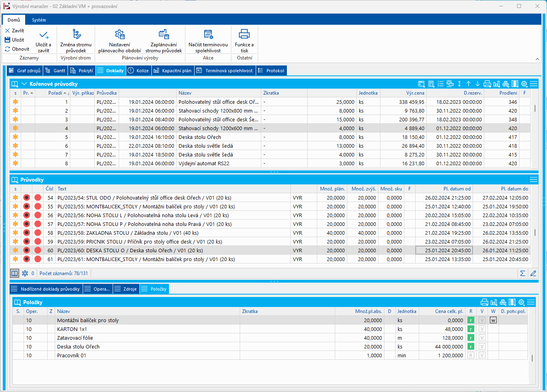Collapse the Kořenové průvodky panel chevron
This screenshot has width=547, height=392.
click(24, 84)
